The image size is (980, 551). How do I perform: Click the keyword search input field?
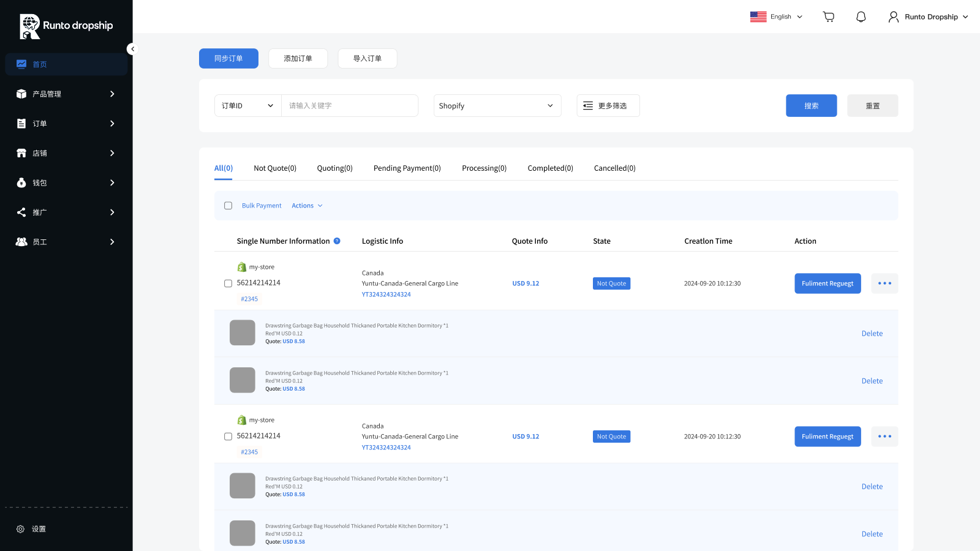pos(350,105)
